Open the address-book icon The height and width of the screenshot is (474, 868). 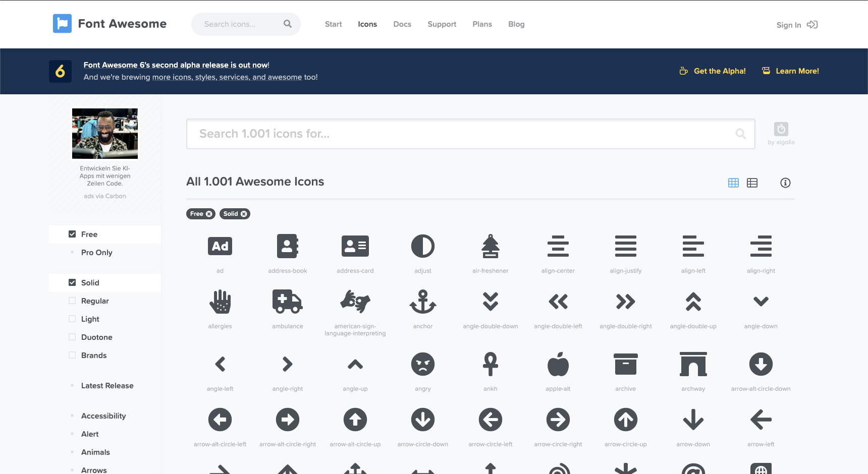[x=288, y=246]
